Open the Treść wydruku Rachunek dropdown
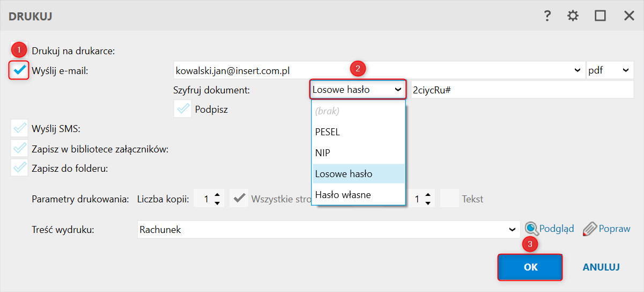 coord(511,230)
